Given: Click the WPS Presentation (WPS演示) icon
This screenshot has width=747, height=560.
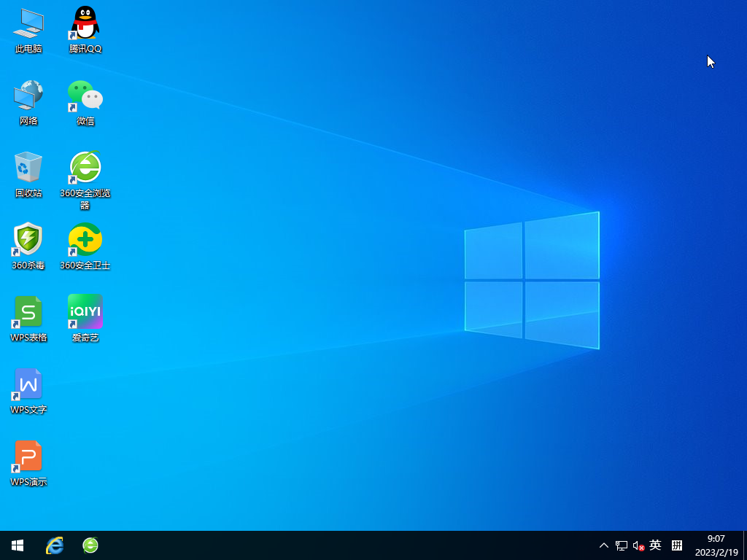Looking at the screenshot, I should click(x=28, y=456).
